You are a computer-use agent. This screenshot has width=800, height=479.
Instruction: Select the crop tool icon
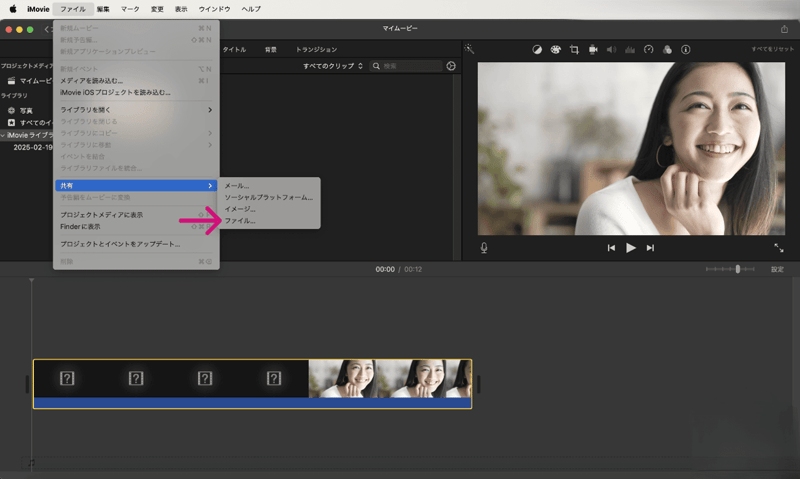[x=574, y=49]
